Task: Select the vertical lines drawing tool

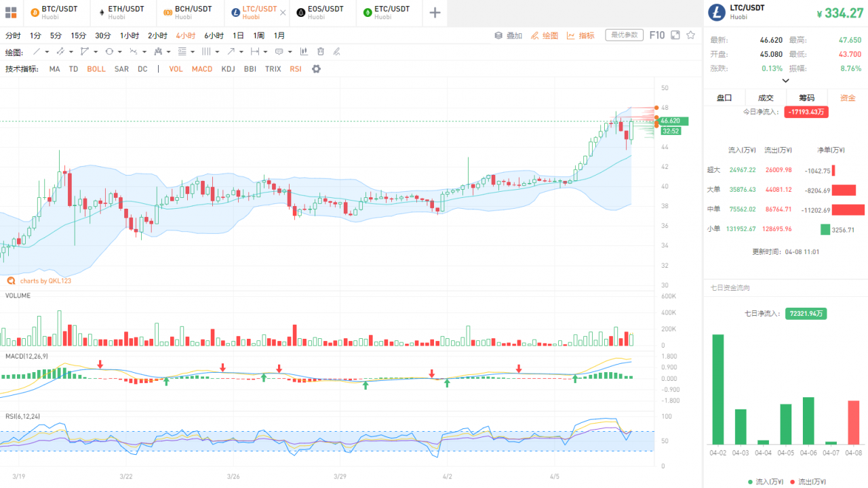Action: coord(206,52)
